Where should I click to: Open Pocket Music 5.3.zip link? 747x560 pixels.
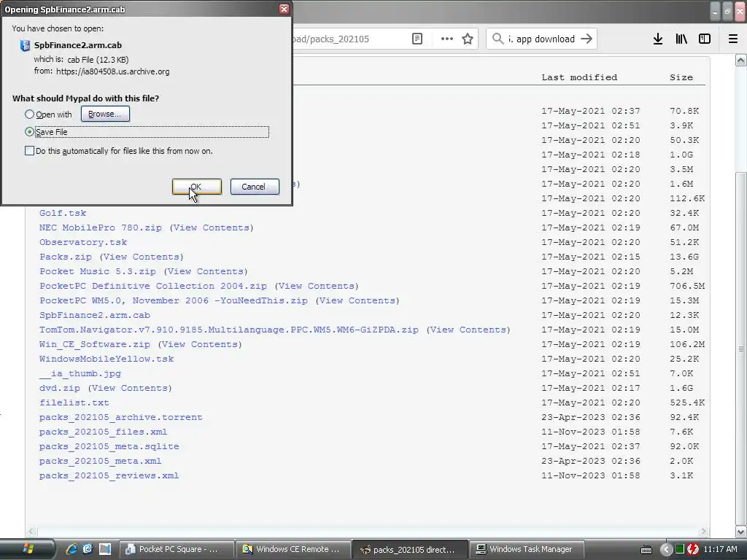(x=98, y=271)
